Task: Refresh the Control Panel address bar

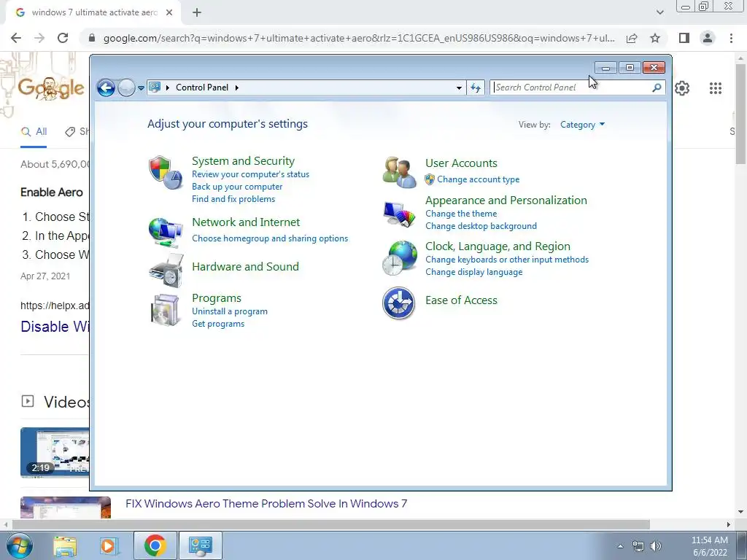Action: point(476,87)
